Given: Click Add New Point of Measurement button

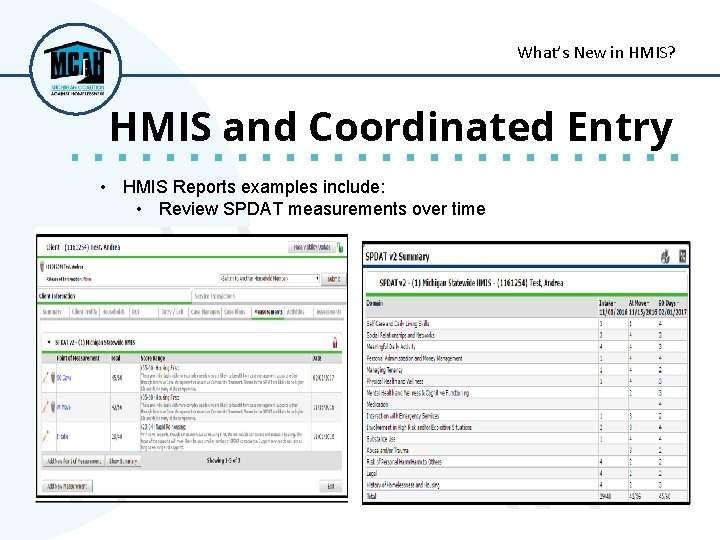Looking at the screenshot, I should click(74, 461).
